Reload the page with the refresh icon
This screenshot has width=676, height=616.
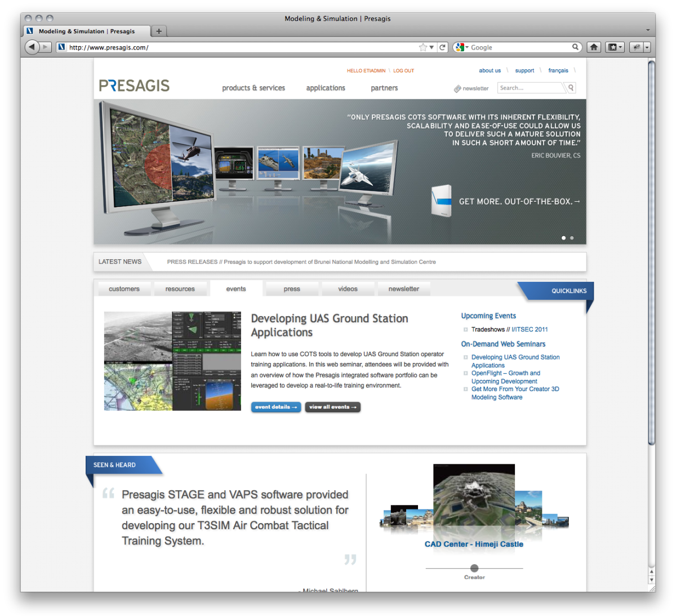pyautogui.click(x=443, y=47)
